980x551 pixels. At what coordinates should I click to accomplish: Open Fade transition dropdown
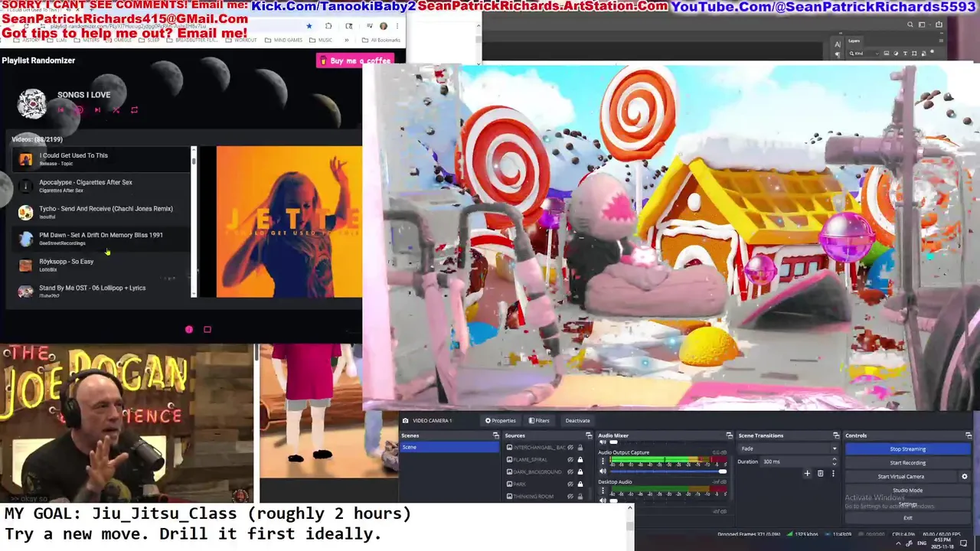(x=788, y=448)
